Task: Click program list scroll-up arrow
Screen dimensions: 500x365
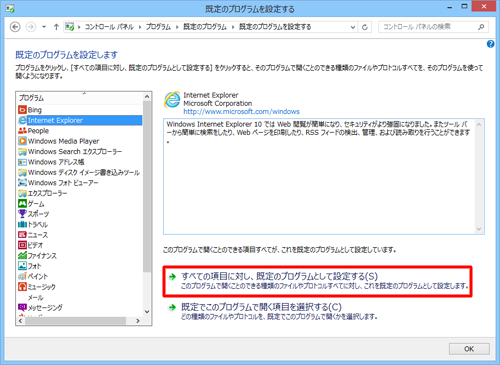Action: (147, 97)
